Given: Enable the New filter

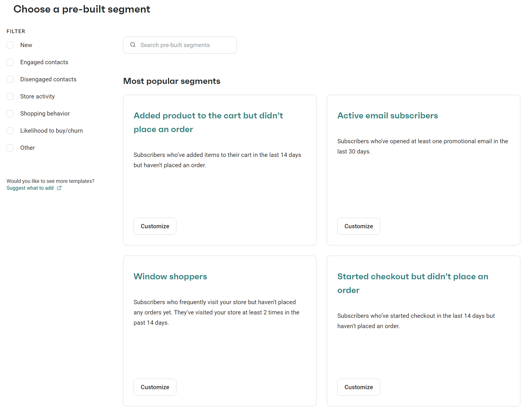Looking at the screenshot, I should [10, 45].
